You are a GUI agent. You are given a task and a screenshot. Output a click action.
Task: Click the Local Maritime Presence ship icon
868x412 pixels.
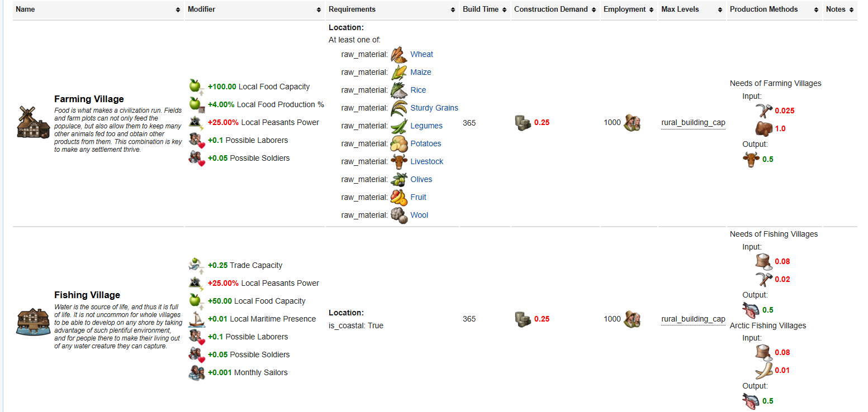pos(197,319)
